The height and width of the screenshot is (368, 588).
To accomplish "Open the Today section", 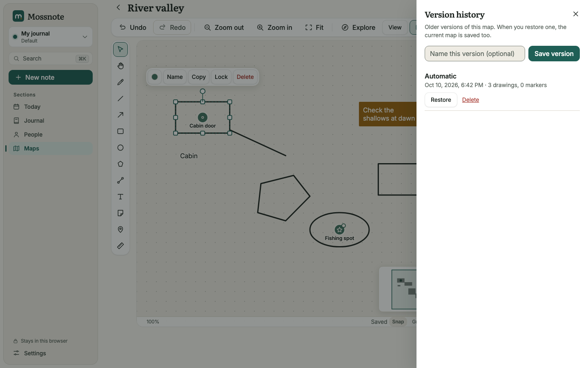I will coord(51,107).
